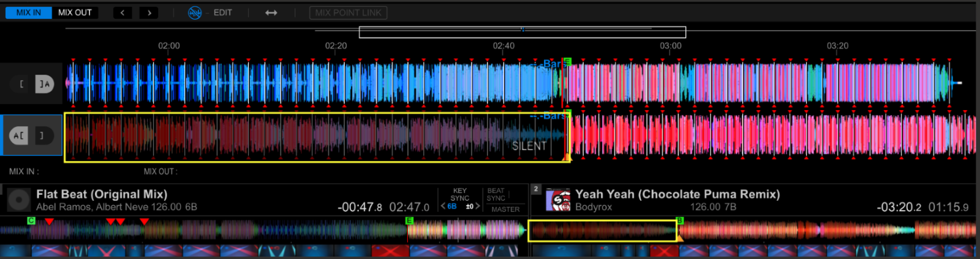Click the green E marker on deck 1 overview
The image size is (980, 259).
point(409,220)
